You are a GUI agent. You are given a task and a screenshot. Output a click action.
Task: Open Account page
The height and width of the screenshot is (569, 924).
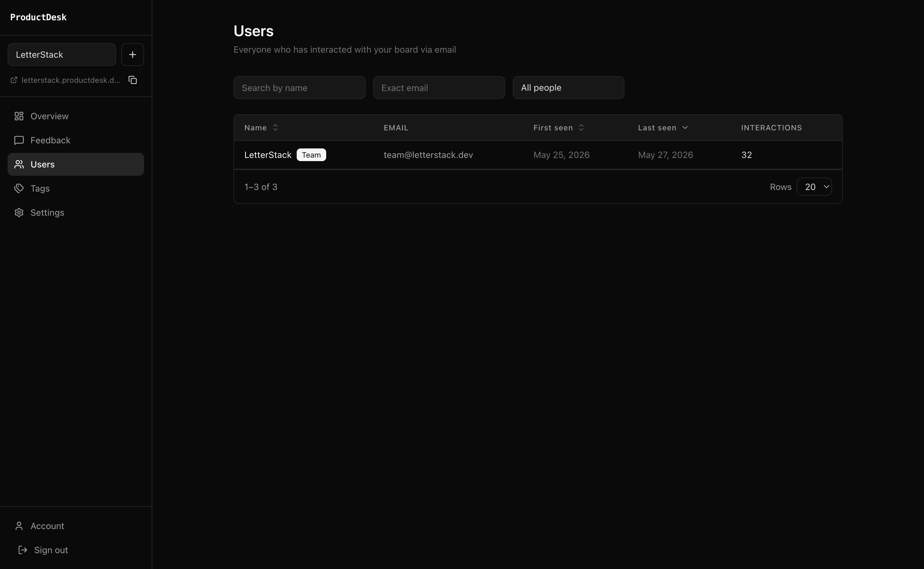[x=76, y=526]
